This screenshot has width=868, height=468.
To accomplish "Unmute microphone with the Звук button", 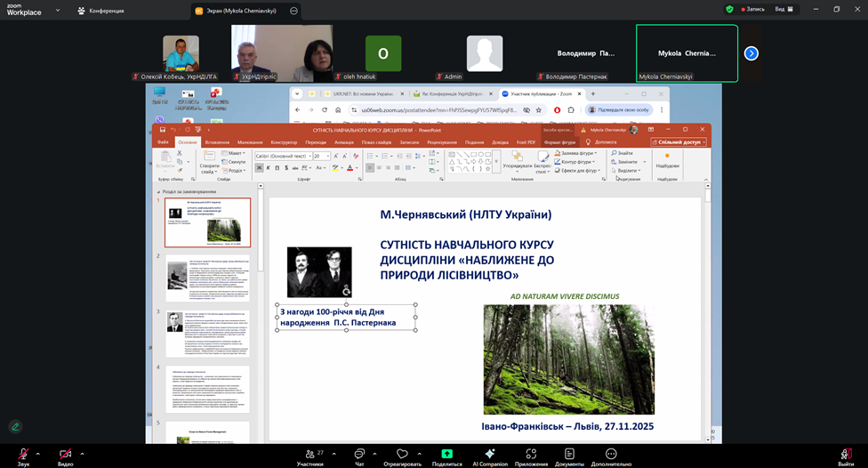I will coord(23,455).
